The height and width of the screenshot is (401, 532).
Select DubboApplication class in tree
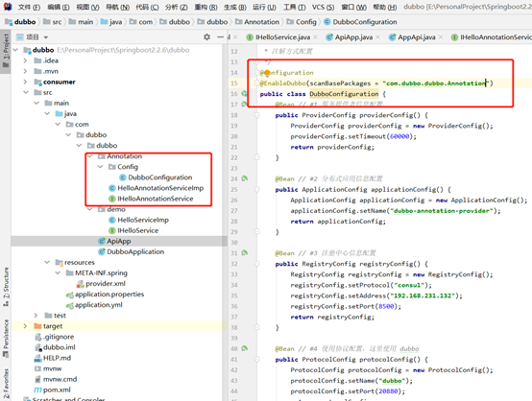(x=131, y=252)
